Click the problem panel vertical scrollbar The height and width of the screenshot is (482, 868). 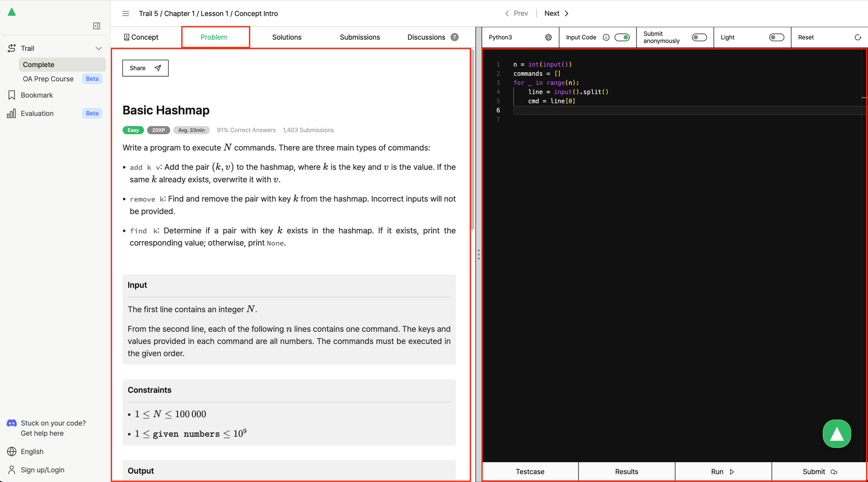point(473,140)
